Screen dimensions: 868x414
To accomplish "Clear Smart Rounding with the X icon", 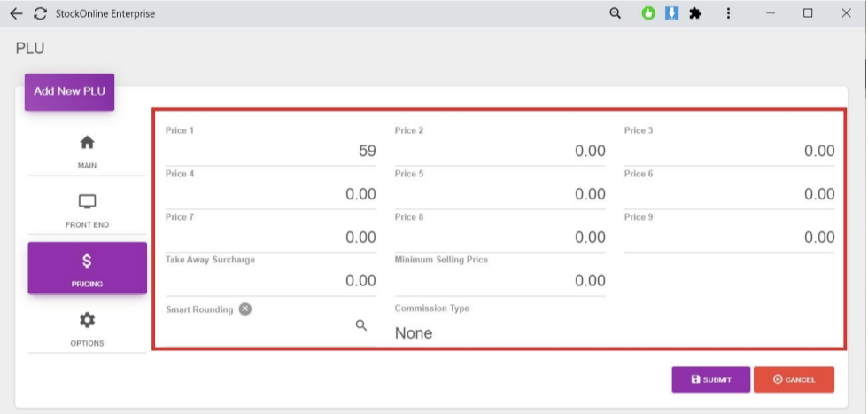I will pos(245,309).
